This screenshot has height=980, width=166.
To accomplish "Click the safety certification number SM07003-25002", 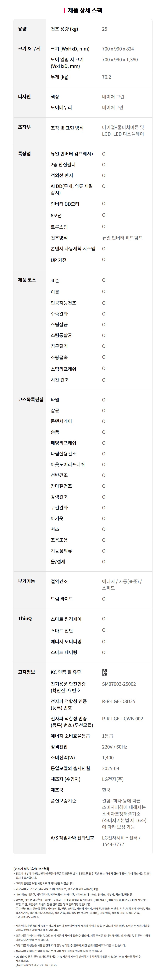I will point(119,684).
